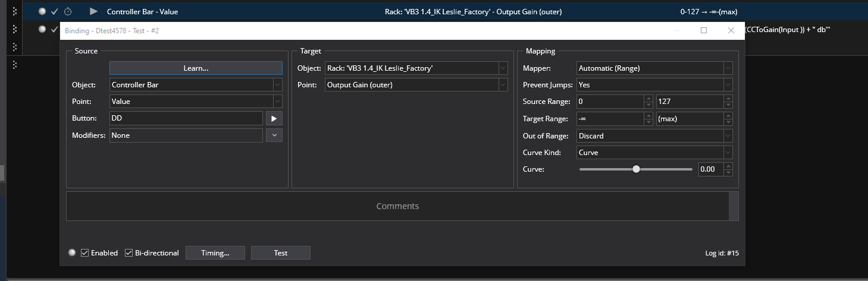Open the Prevent Jumps dropdown
This screenshot has height=281, width=868.
click(x=654, y=85)
